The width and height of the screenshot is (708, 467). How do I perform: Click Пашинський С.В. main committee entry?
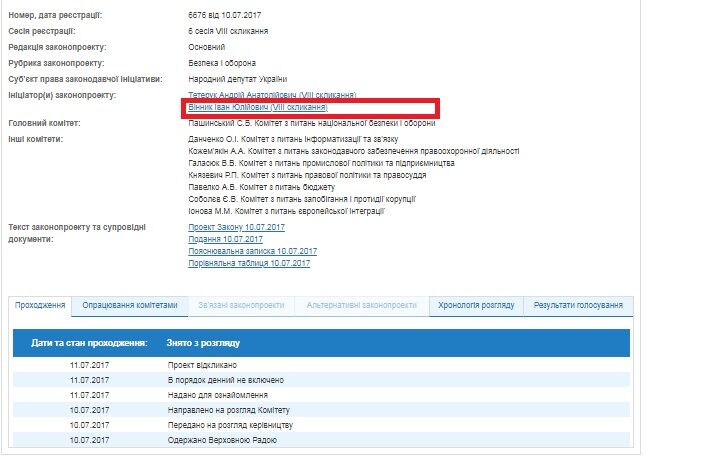coord(312,123)
